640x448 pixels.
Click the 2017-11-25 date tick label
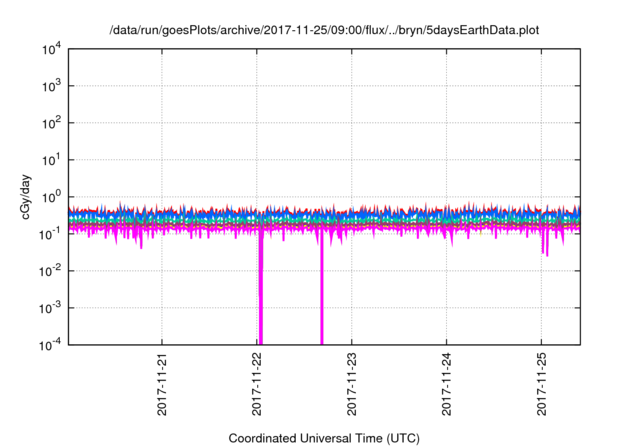coord(541,384)
